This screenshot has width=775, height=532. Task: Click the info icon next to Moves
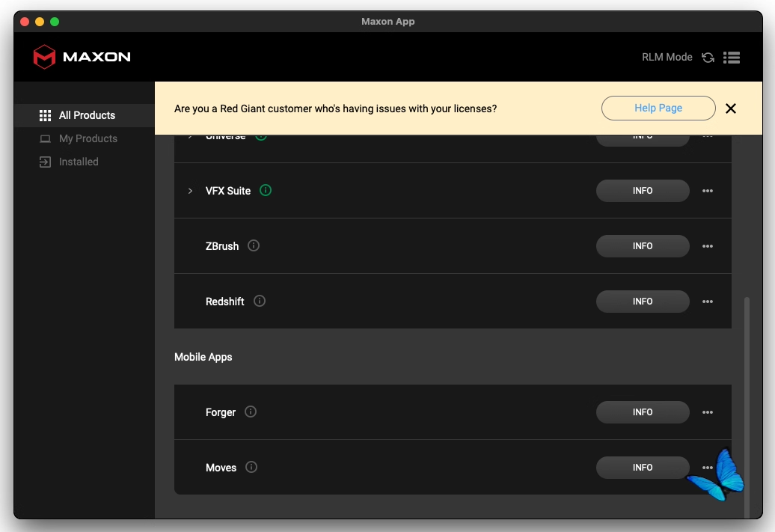(x=251, y=467)
